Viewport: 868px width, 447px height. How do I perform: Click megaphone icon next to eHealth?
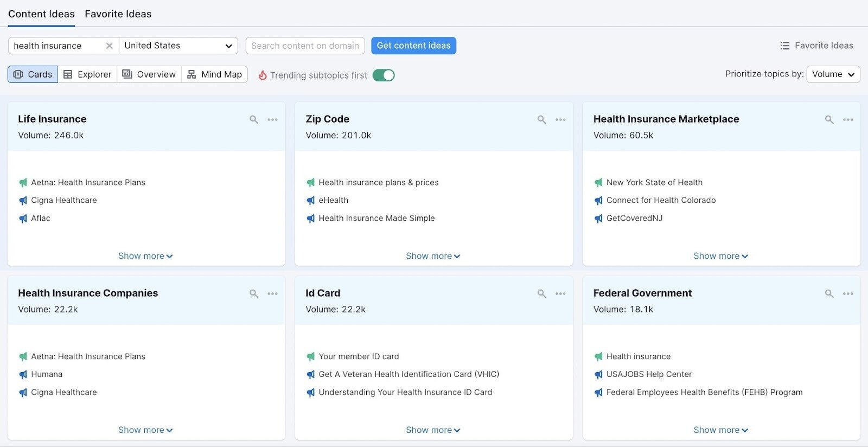click(x=310, y=201)
